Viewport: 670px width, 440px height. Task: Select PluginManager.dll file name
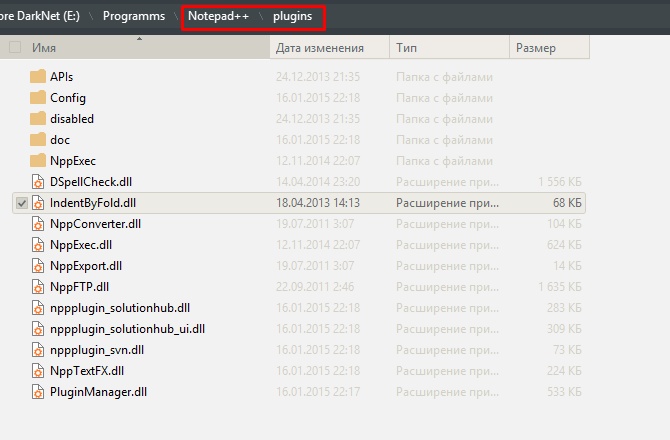coord(99,392)
